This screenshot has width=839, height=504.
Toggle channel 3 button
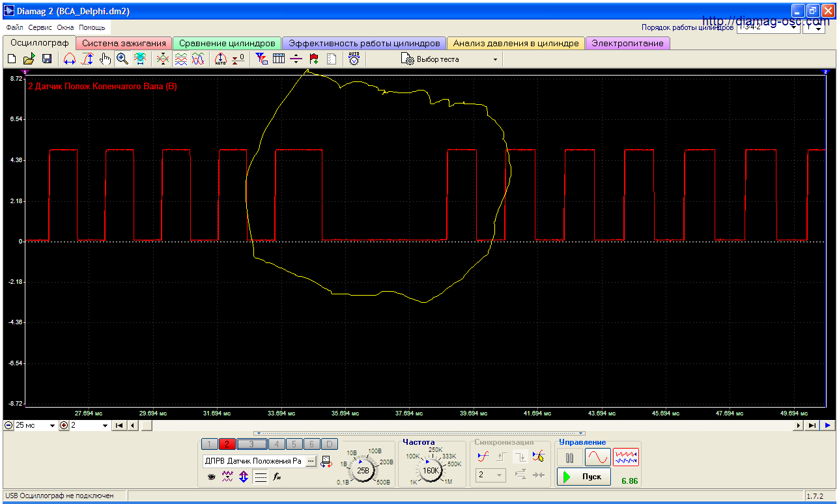tap(251, 444)
